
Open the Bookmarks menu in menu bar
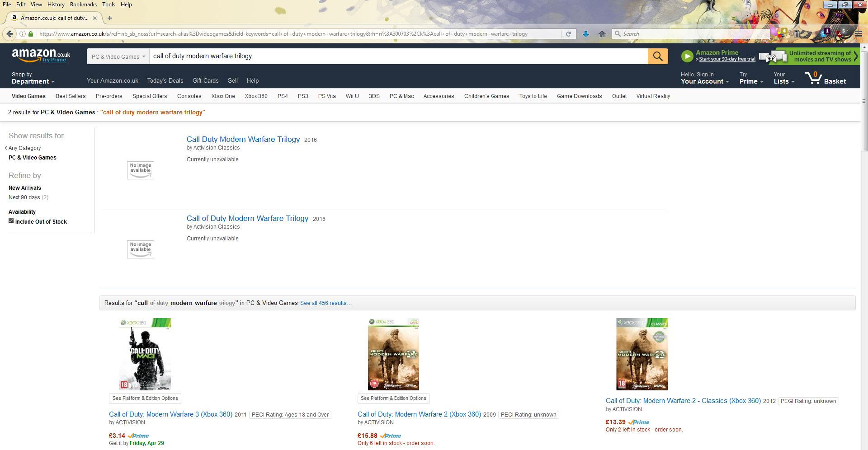(83, 5)
